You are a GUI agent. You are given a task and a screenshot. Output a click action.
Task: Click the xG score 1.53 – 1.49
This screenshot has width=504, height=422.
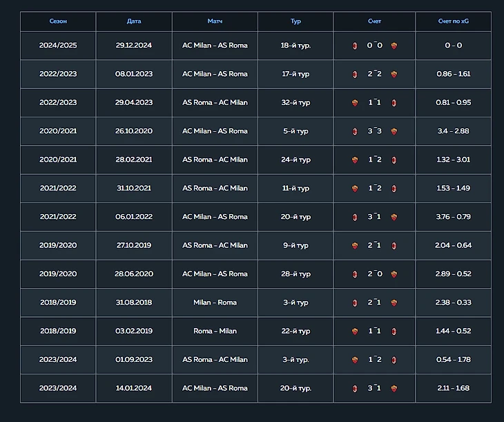[453, 188]
